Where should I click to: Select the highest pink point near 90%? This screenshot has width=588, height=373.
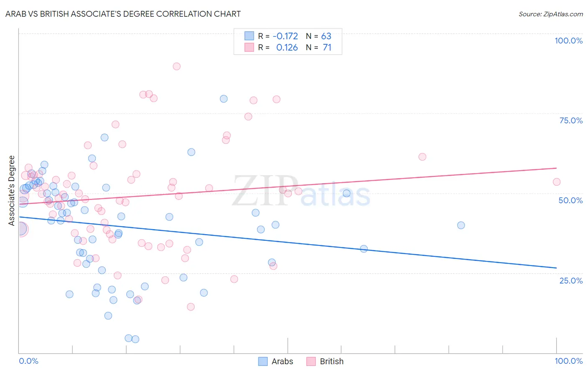coord(176,66)
